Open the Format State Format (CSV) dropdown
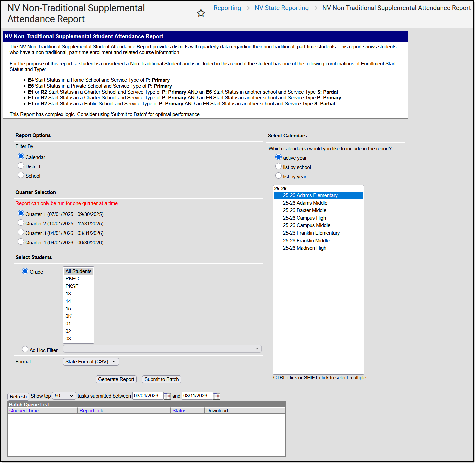 click(91, 362)
